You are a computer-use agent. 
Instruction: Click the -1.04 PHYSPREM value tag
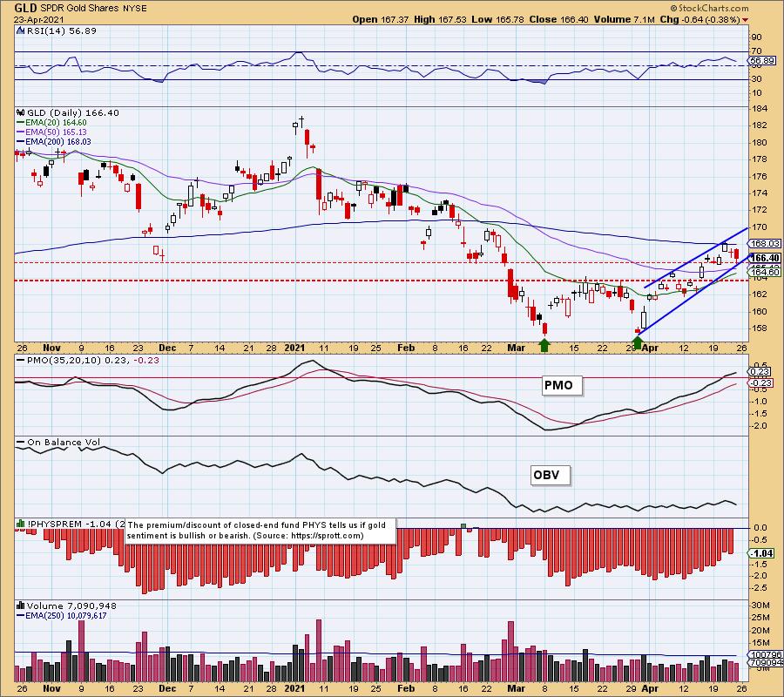pyautogui.click(x=761, y=553)
